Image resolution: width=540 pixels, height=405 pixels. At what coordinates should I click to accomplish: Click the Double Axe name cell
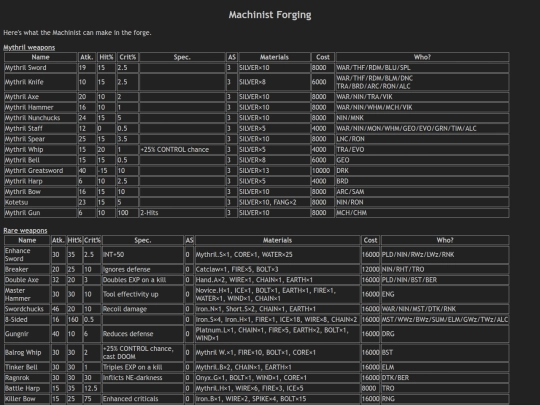27,280
